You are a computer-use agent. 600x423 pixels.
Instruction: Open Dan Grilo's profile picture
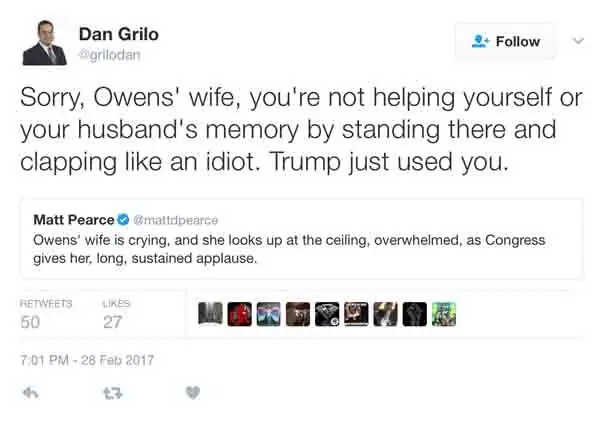[x=45, y=42]
